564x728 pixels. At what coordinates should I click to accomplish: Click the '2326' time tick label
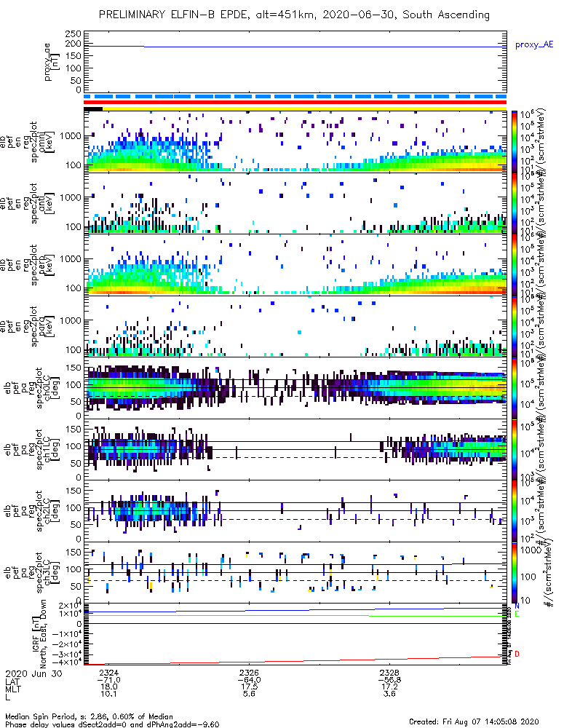click(249, 673)
